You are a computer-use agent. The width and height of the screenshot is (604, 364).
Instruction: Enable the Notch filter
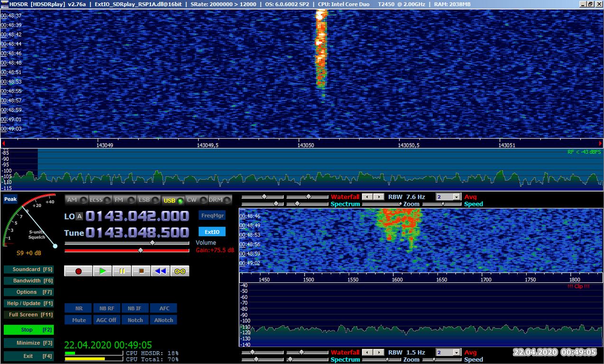click(135, 320)
